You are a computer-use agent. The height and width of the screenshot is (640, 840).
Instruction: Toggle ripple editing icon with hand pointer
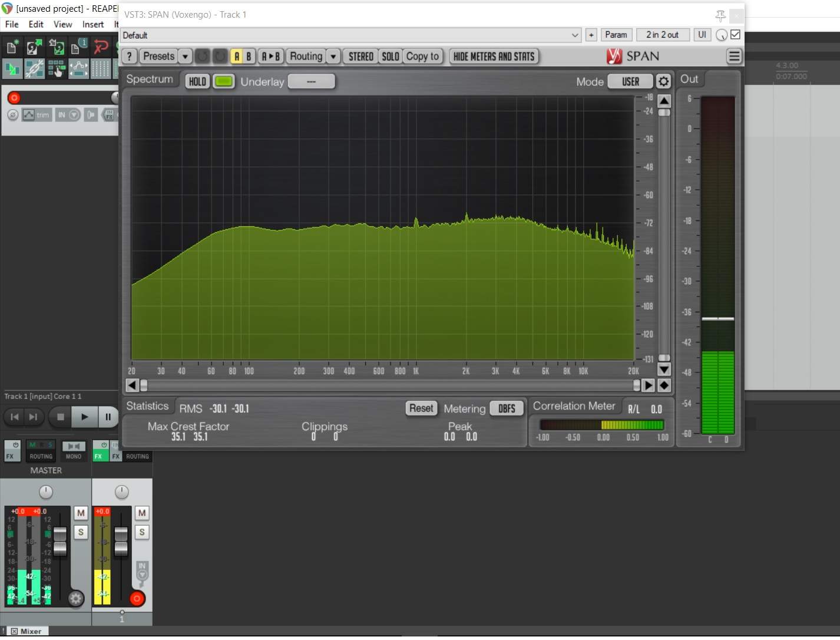pos(57,69)
